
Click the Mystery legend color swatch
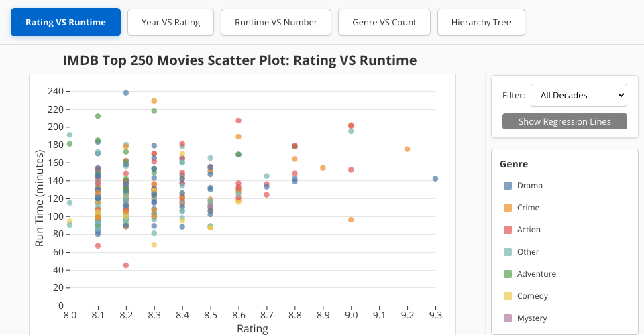[x=508, y=318]
